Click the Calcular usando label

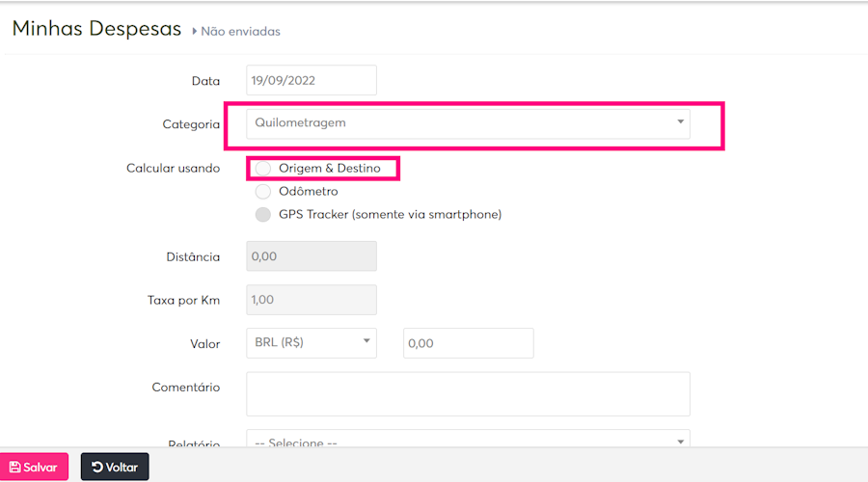tap(173, 169)
